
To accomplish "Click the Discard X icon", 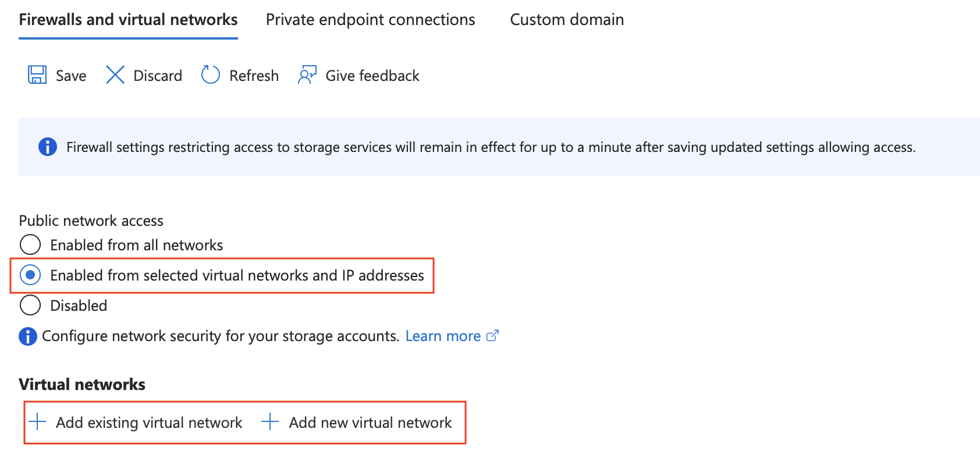I will point(115,75).
